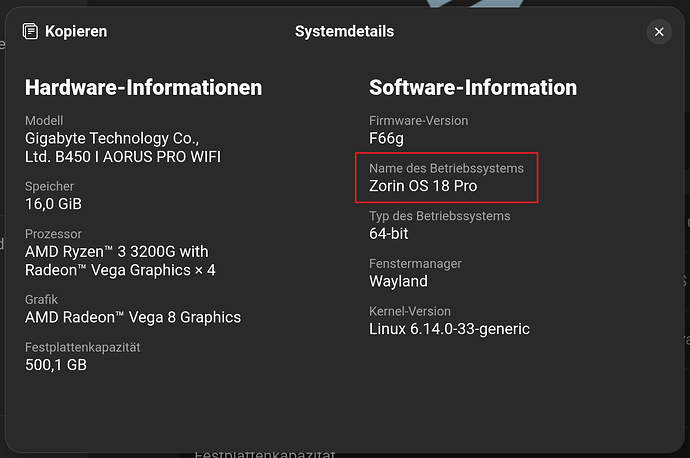Click the Prozessor label
Viewport: 690px width, 458px height.
tap(53, 233)
